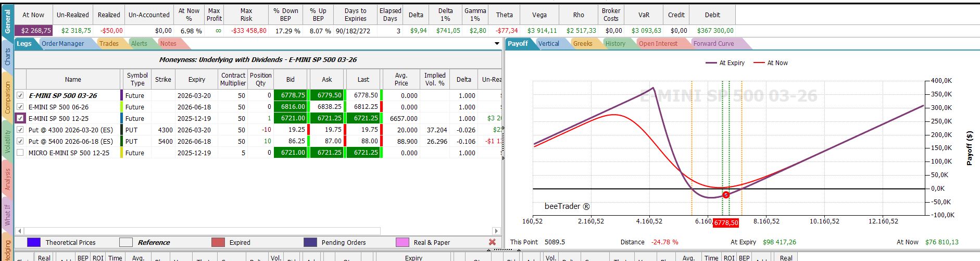Click the Moneyness title bar text
This screenshot has width=980, height=261.
click(258, 60)
